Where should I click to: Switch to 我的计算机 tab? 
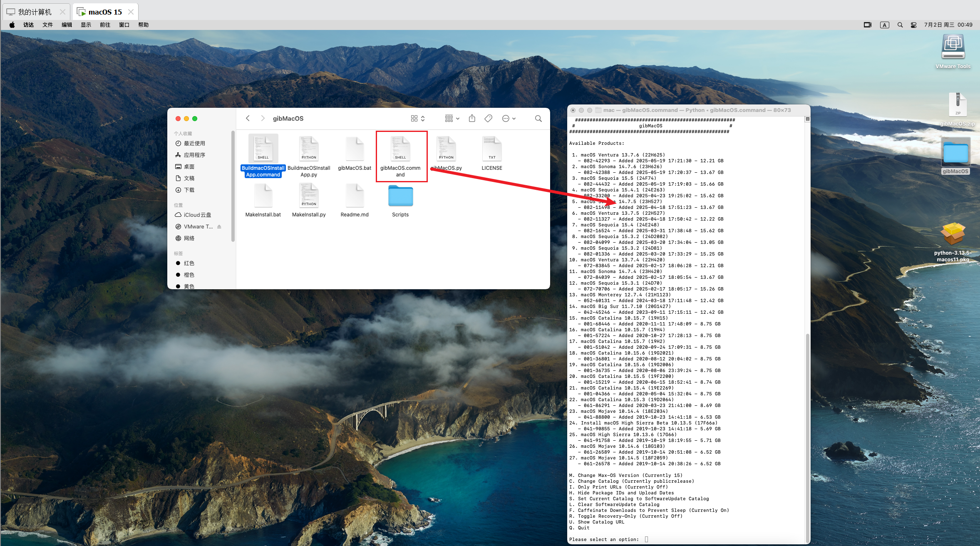(x=35, y=12)
